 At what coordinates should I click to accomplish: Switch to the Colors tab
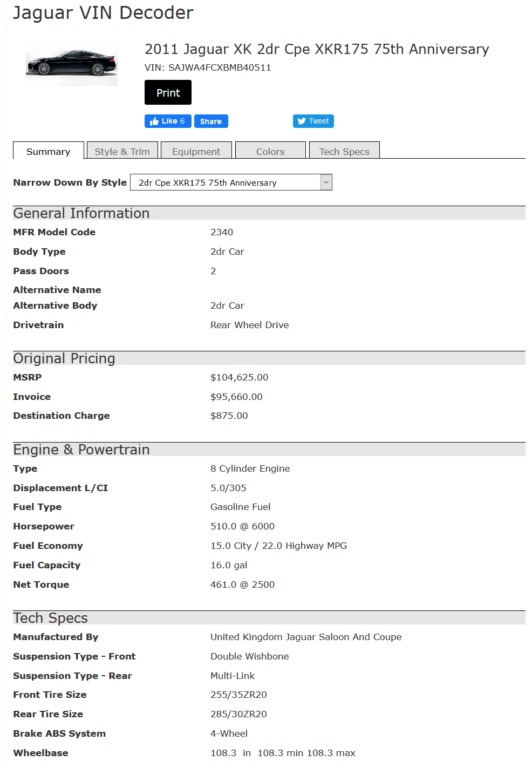[270, 151]
